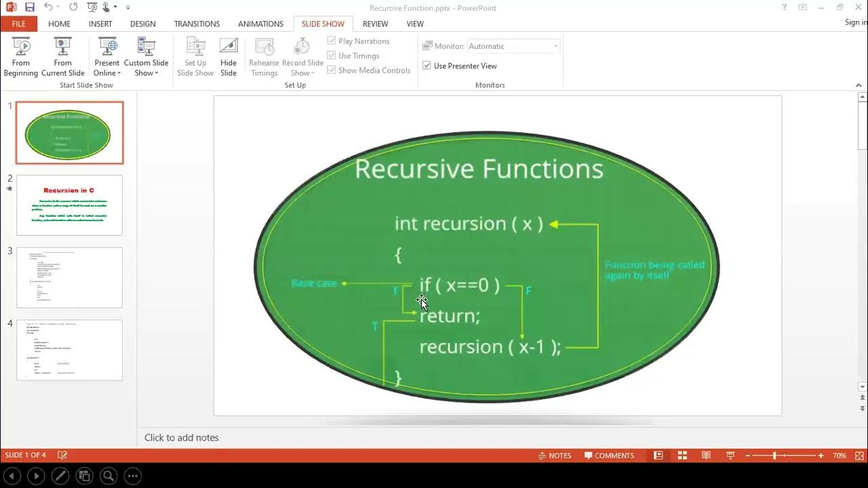Click Sign in link
The image size is (868, 488).
(x=856, y=22)
